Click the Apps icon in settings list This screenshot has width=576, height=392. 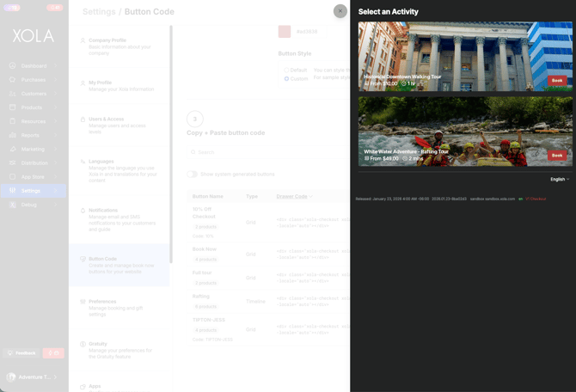coord(83,387)
